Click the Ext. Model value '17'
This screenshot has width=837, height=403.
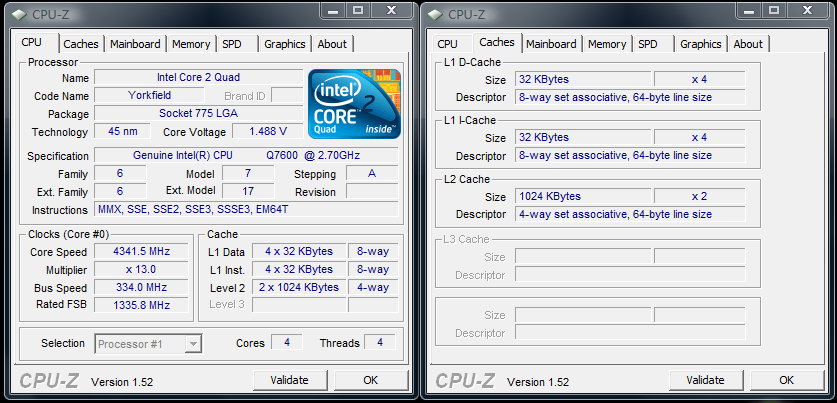(x=248, y=191)
